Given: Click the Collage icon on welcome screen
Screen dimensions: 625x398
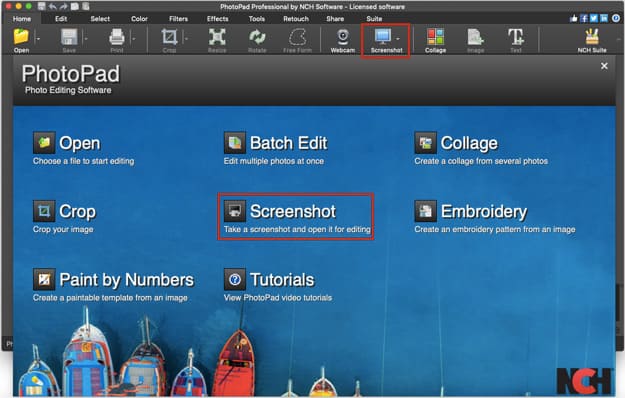Looking at the screenshot, I should [x=425, y=143].
